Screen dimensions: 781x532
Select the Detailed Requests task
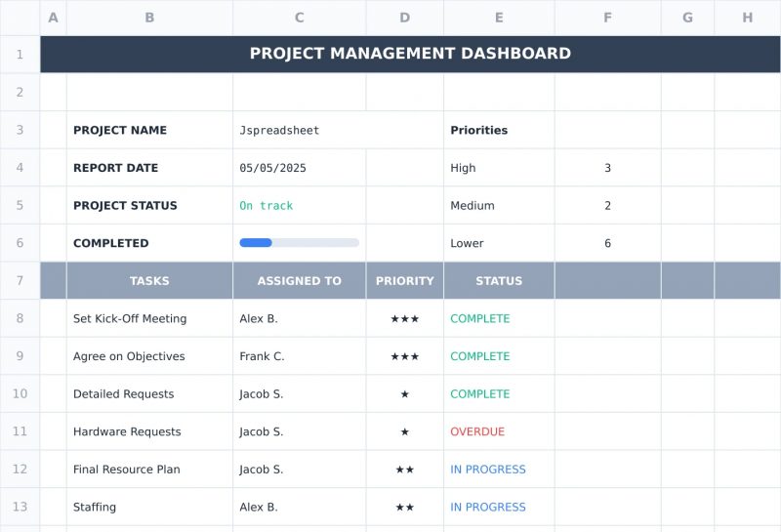[x=149, y=393]
